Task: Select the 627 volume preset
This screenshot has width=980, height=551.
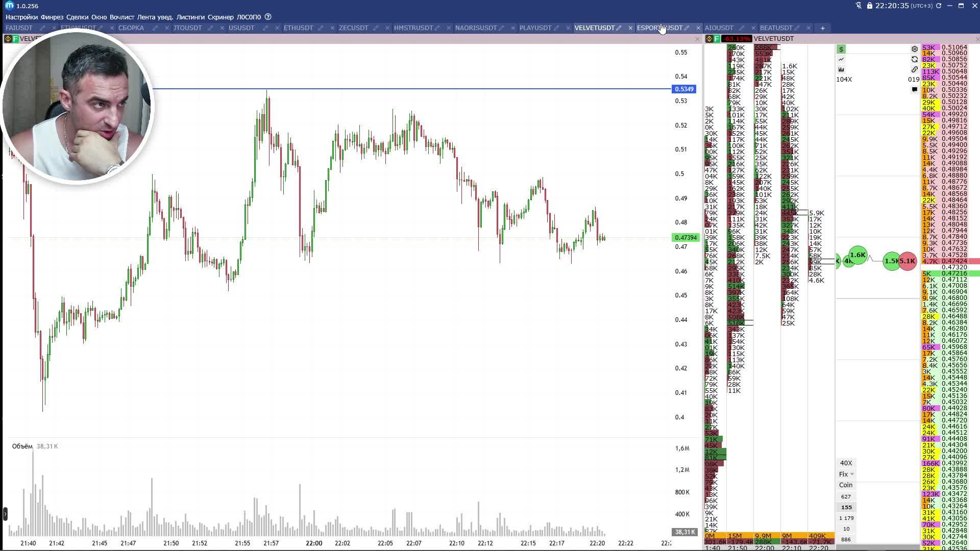Action: click(846, 497)
